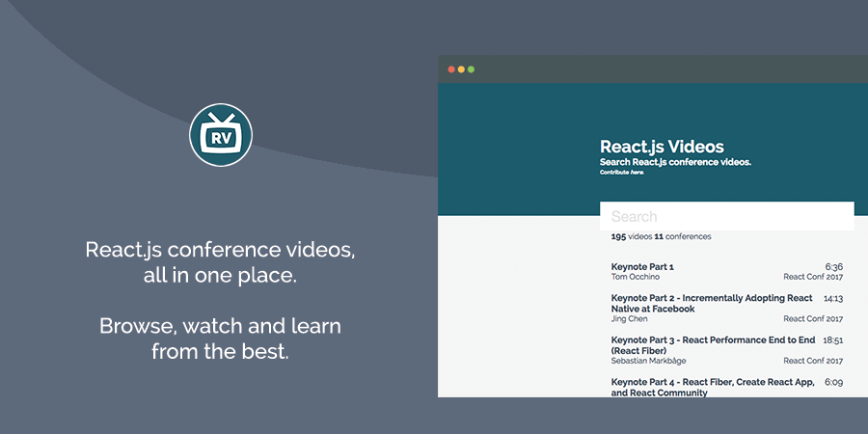Image resolution: width=868 pixels, height=434 pixels.
Task: Click the red close window dot
Action: 451,69
